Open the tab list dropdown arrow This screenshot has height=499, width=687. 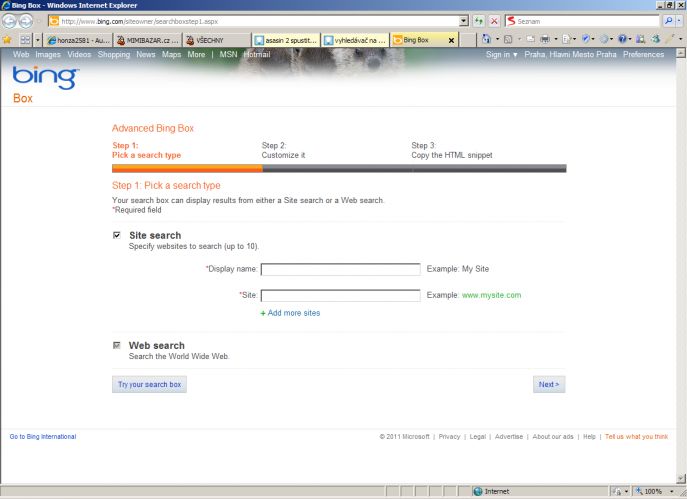(x=38, y=40)
